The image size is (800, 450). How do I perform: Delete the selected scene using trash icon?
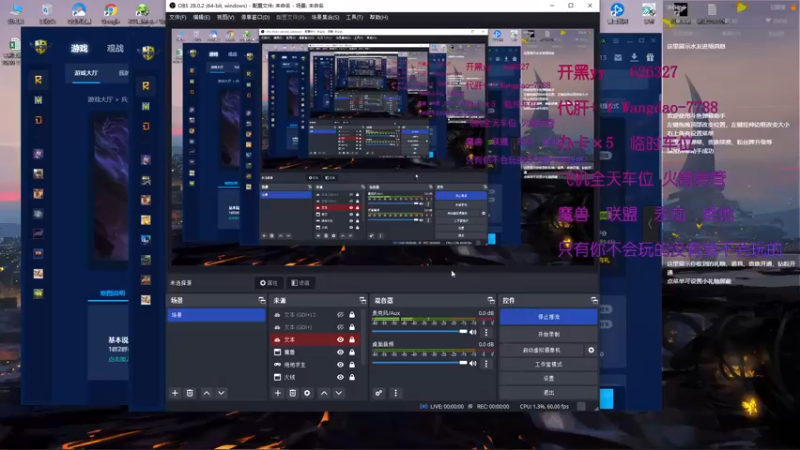pos(190,393)
